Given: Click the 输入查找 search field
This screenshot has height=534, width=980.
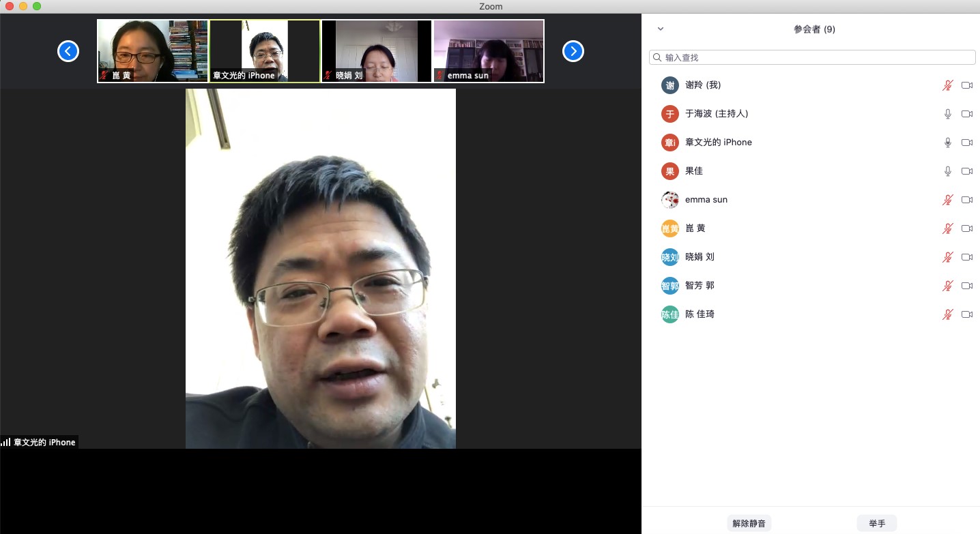Looking at the screenshot, I should [x=816, y=58].
